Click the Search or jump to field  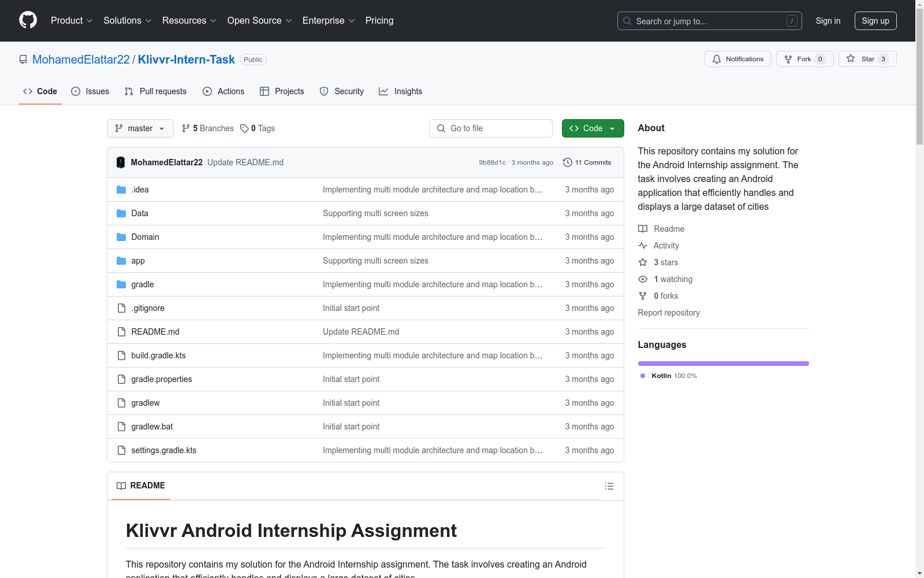tap(710, 21)
